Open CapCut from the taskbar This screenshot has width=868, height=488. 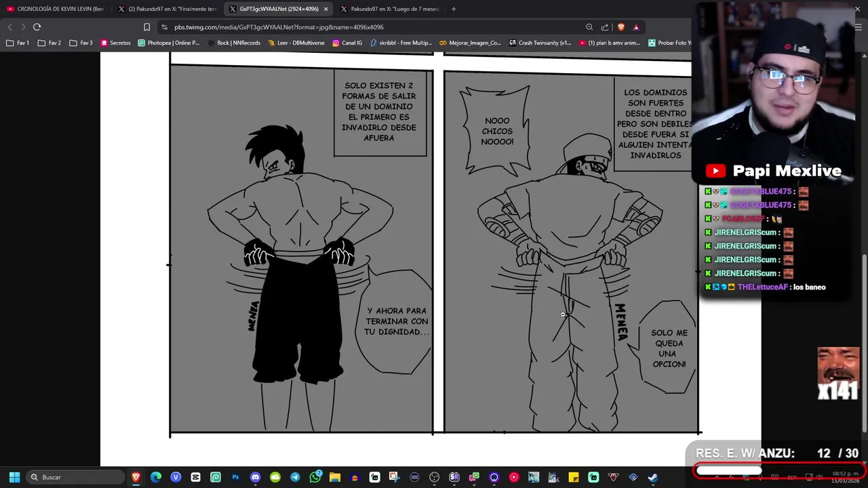pyautogui.click(x=195, y=477)
